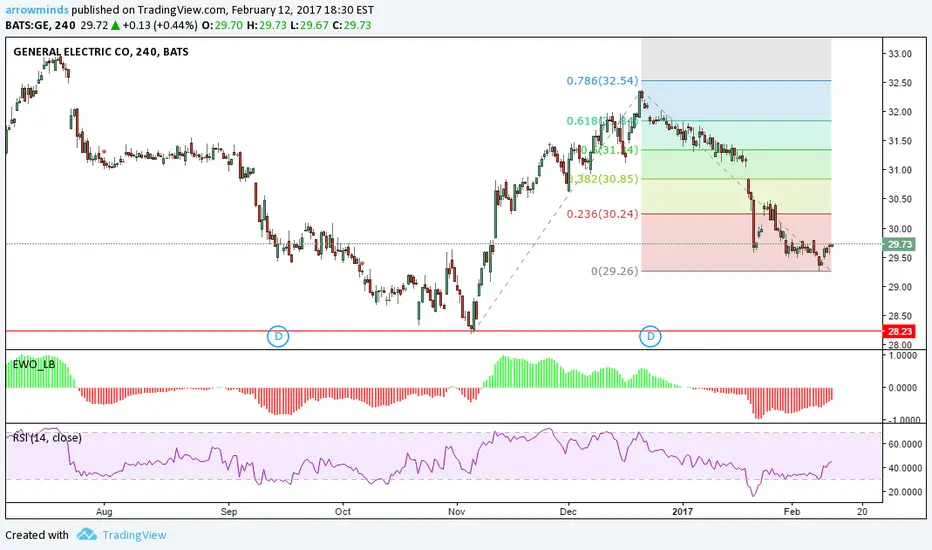932x550 pixels.
Task: Click the green 29.73 current price tag
Action: pos(900,244)
